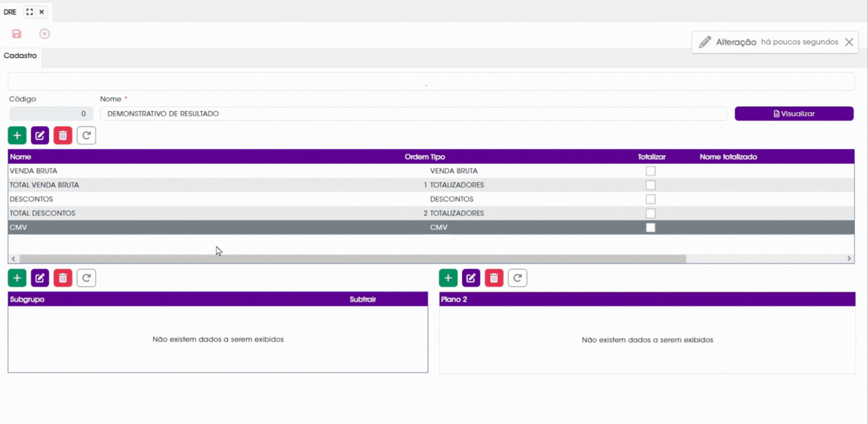Screen dimensions: 868x424
Task: Sort by Tipo column header
Action: click(x=437, y=157)
